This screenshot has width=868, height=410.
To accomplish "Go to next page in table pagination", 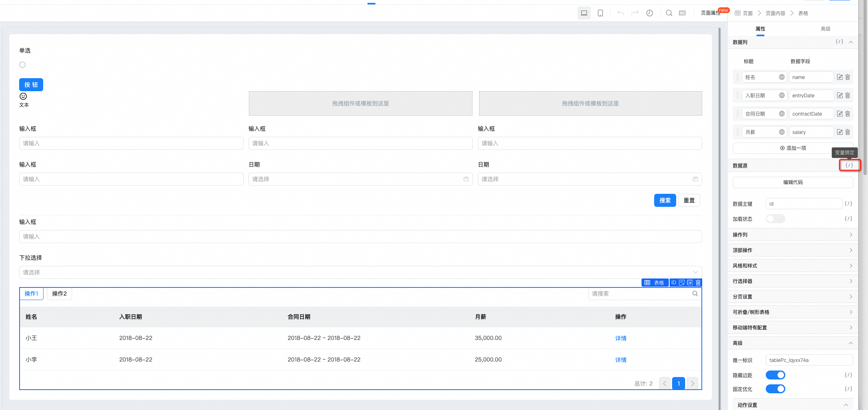I will click(x=692, y=384).
